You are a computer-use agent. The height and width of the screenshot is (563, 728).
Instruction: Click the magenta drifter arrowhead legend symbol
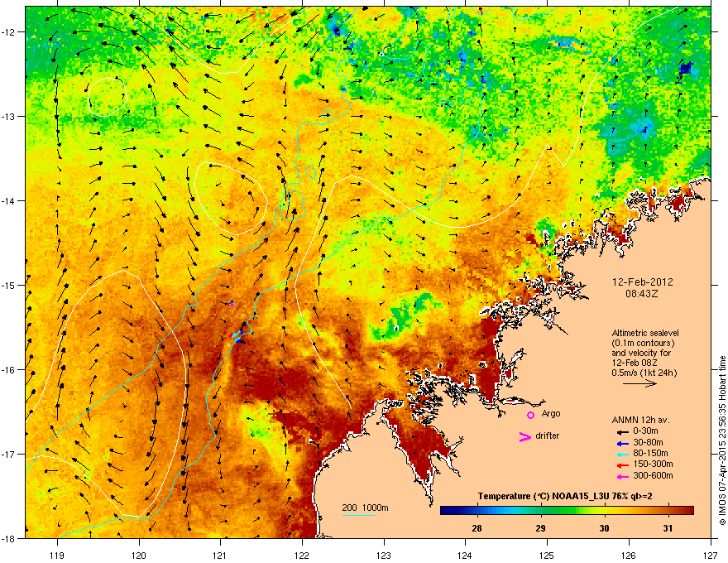point(524,436)
